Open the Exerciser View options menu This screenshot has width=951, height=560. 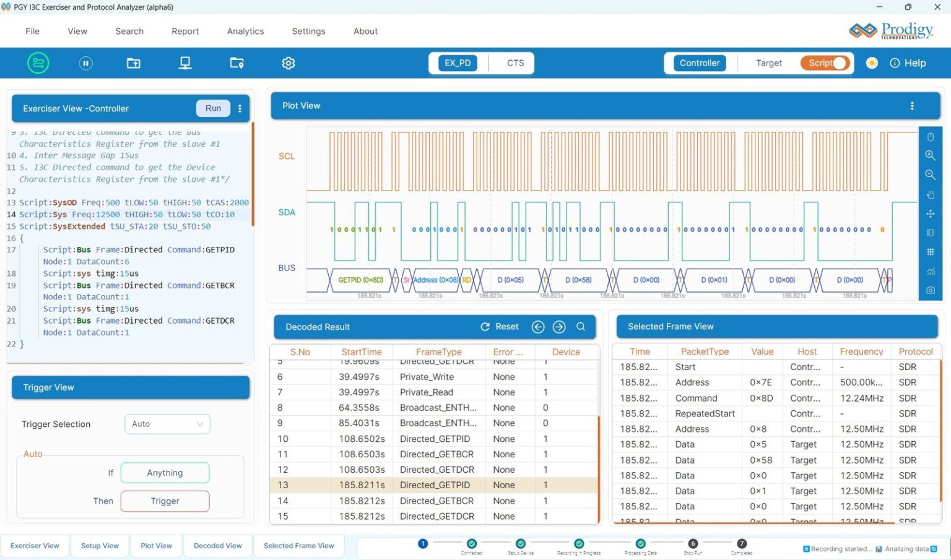coord(240,108)
